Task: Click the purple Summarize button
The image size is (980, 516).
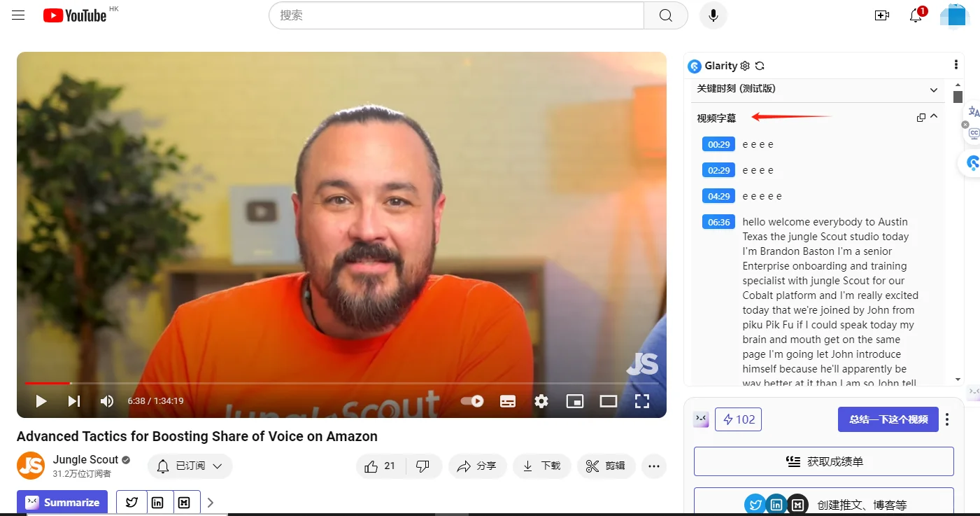Action: [x=62, y=503]
